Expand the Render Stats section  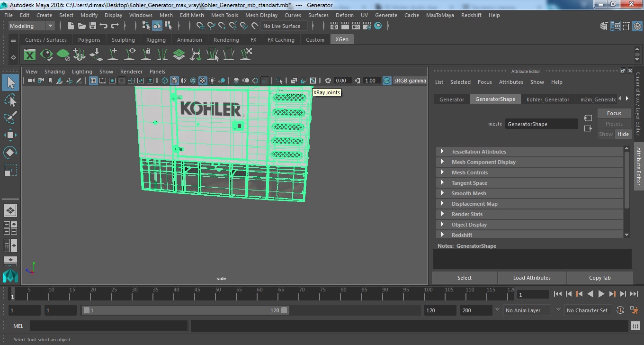click(x=529, y=214)
